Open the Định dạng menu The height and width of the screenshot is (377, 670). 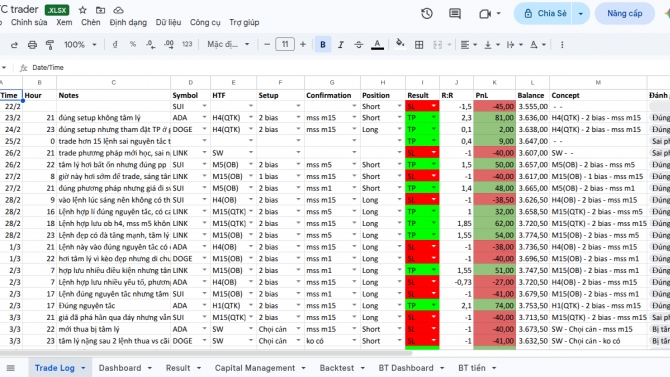coord(128,22)
